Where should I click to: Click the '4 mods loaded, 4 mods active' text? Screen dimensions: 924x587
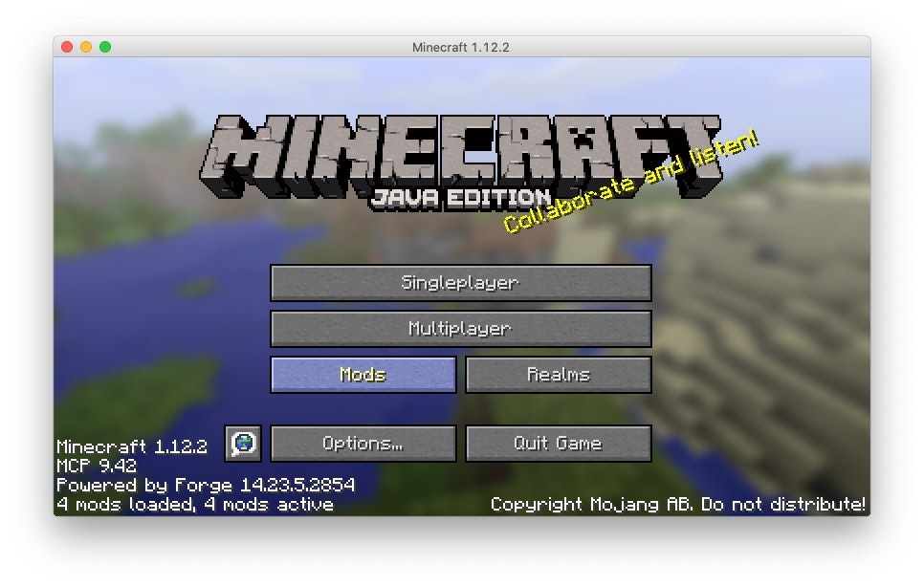click(195, 505)
